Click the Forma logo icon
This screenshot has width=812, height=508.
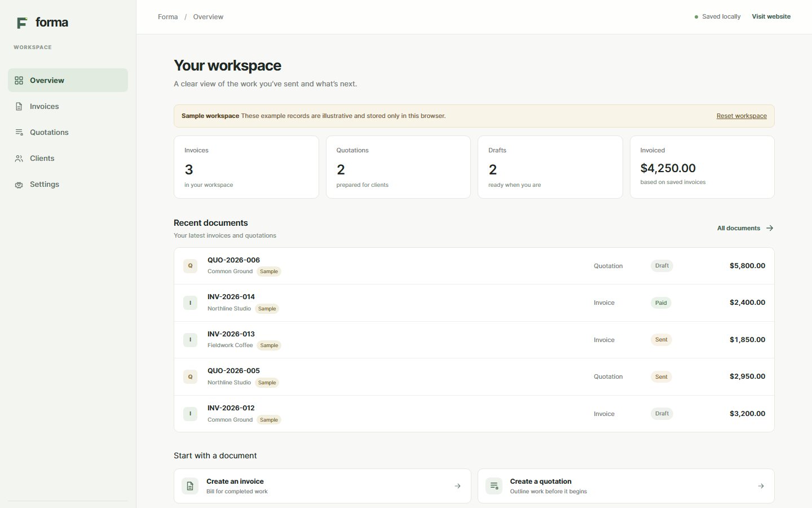(x=22, y=23)
